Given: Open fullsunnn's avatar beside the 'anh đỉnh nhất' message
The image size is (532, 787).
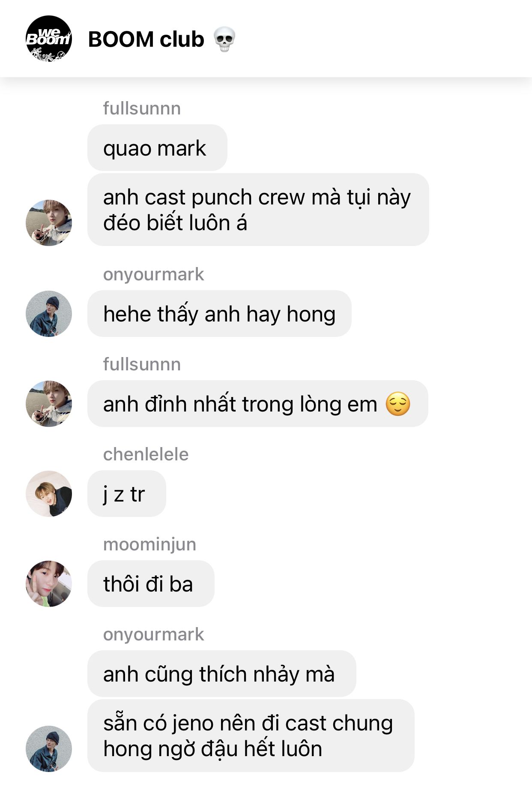Looking at the screenshot, I should click(49, 404).
